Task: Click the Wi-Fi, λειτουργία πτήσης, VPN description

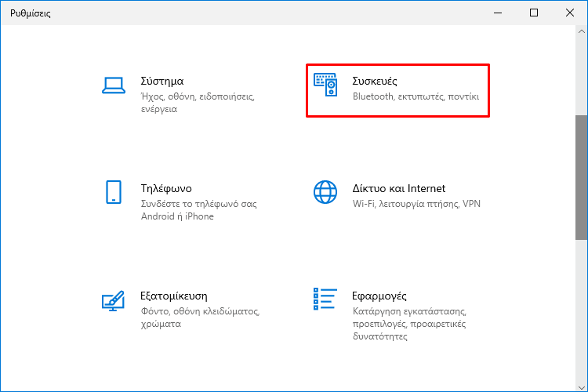Action: (x=416, y=204)
